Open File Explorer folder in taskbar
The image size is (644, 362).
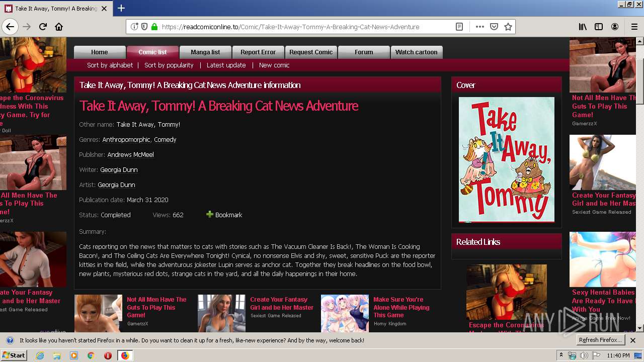(57, 355)
